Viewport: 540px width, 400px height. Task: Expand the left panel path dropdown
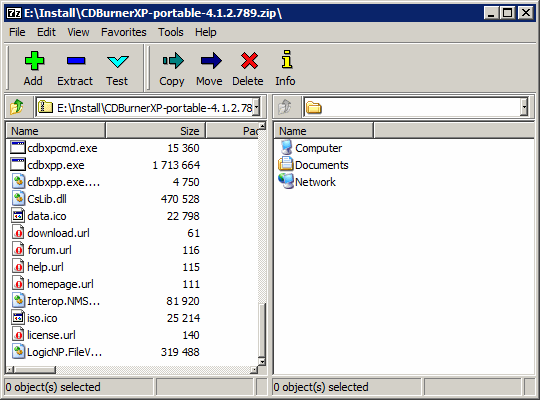pos(256,107)
